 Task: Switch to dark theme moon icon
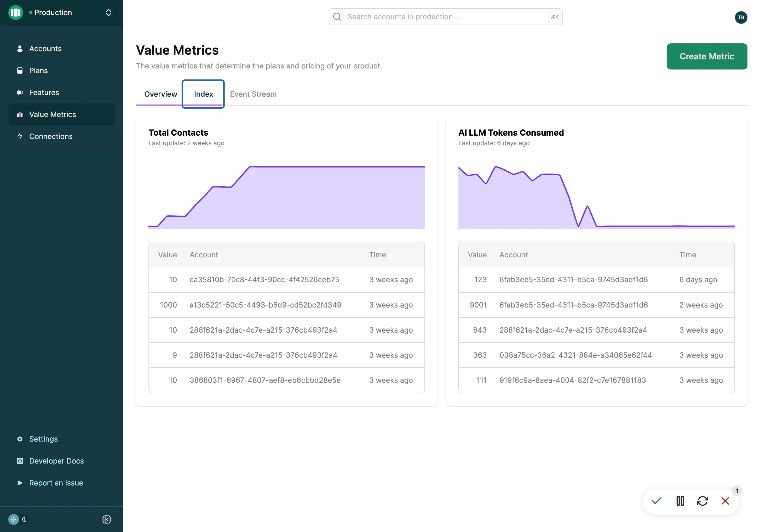tap(25, 519)
